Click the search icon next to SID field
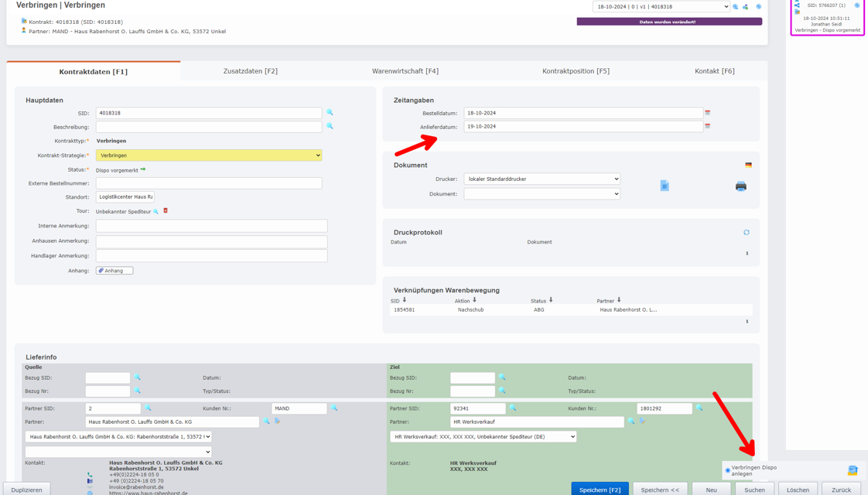 pyautogui.click(x=330, y=113)
